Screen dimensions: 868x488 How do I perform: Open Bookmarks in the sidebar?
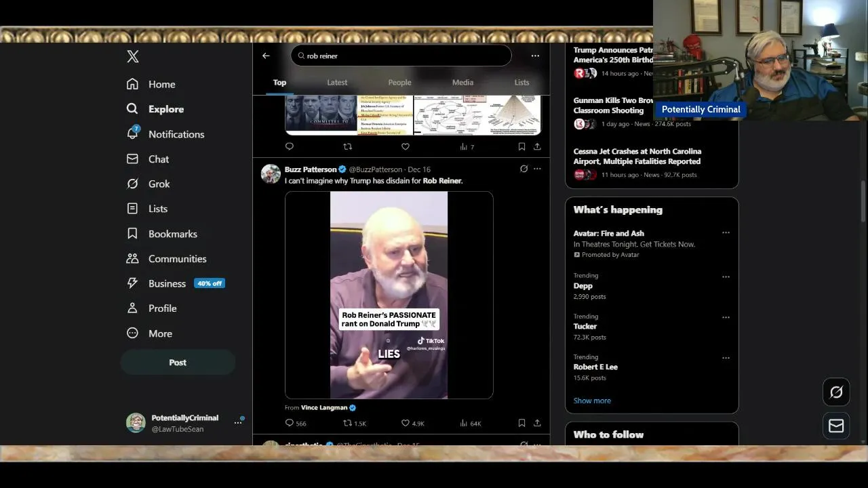pos(162,234)
